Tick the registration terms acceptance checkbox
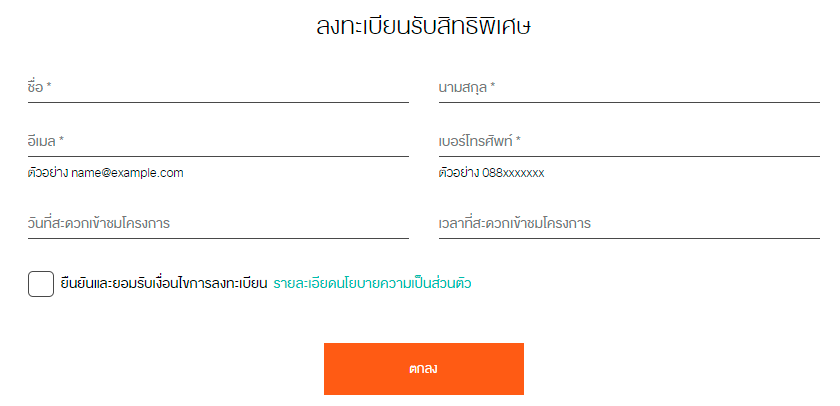Image resolution: width=840 pixels, height=406 pixels. pyautogui.click(x=41, y=283)
